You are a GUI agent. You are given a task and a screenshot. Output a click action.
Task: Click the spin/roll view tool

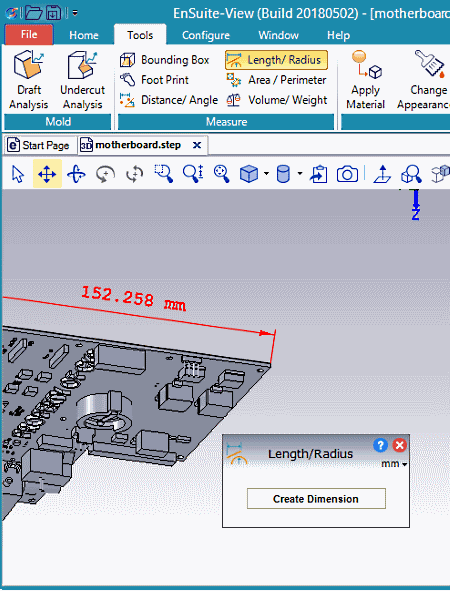(106, 174)
